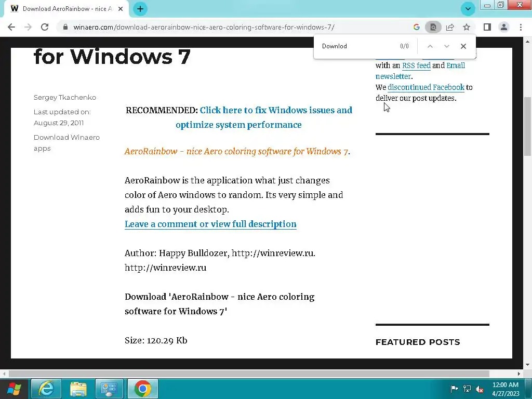Open the control panel taskbar icon
This screenshot has height=399, width=532.
[x=109, y=389]
